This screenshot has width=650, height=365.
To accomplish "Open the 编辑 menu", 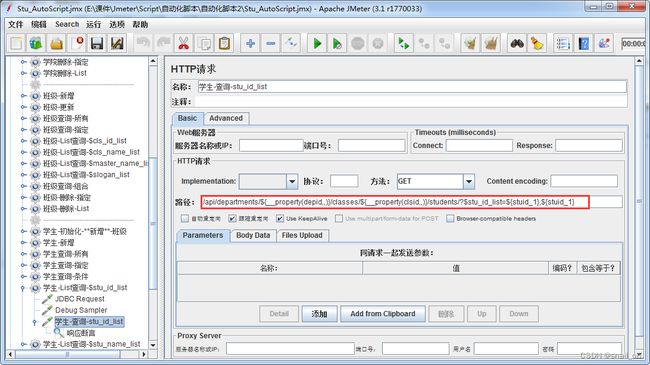I will point(39,24).
